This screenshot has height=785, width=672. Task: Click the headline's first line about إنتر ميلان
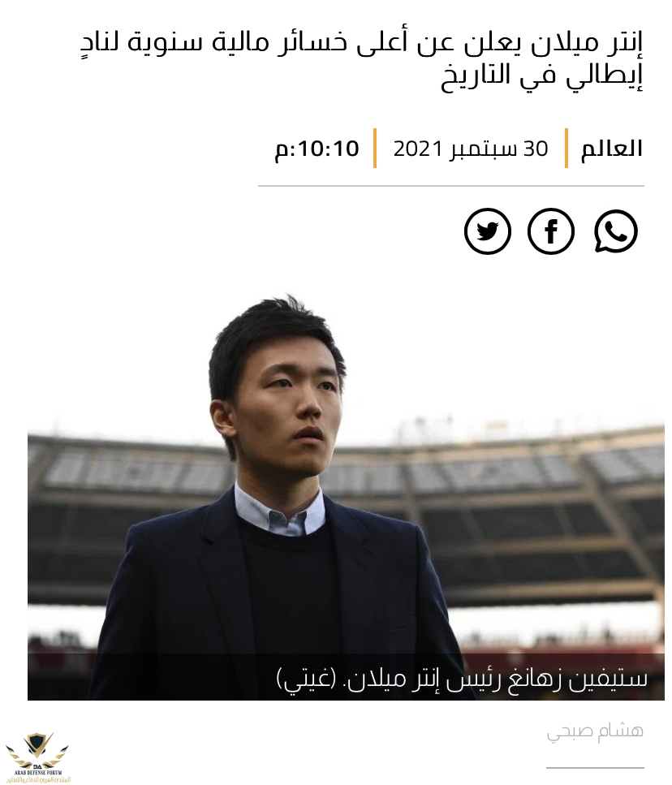pos(361,43)
